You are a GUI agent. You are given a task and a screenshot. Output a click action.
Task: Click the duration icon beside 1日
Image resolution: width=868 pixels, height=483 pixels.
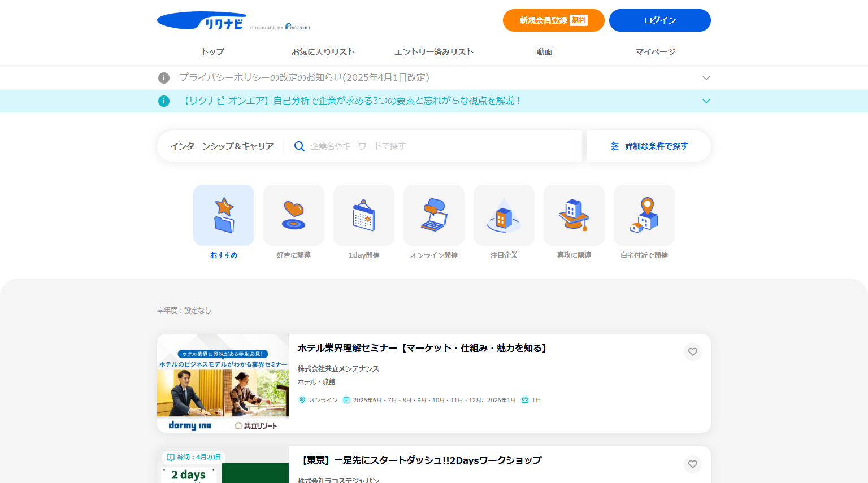click(x=525, y=400)
